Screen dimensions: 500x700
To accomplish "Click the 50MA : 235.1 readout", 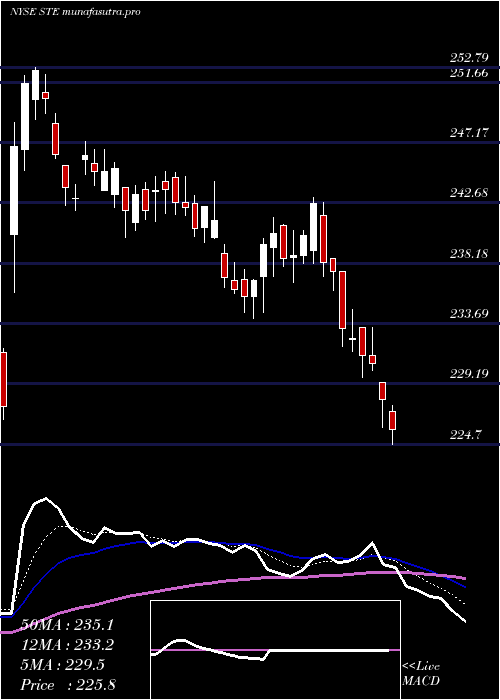I will pyautogui.click(x=66, y=625).
